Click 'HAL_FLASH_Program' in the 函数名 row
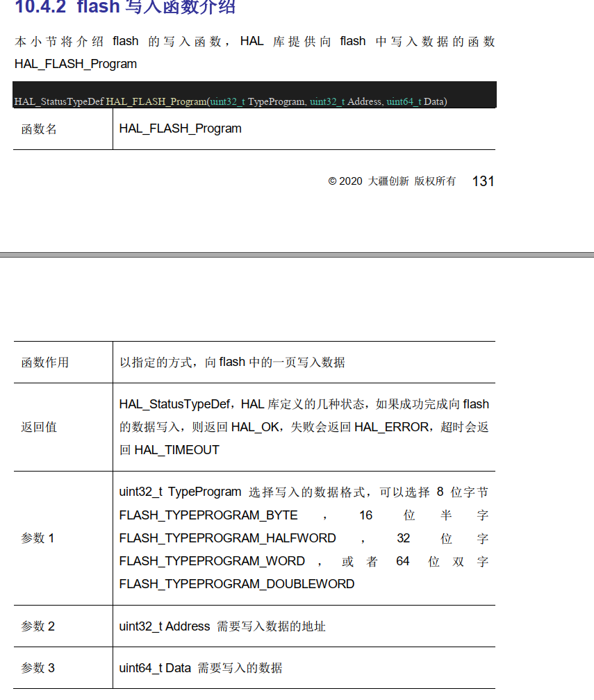 click(x=180, y=128)
